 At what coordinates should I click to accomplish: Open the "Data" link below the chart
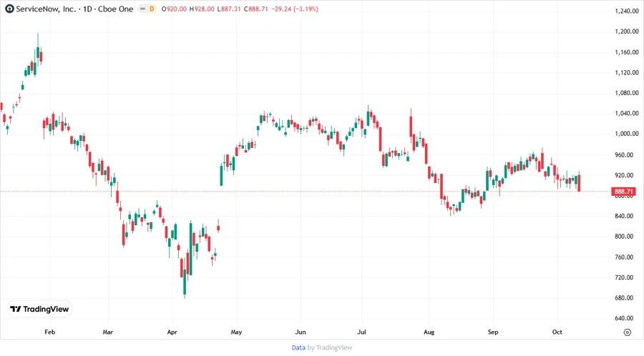click(298, 347)
